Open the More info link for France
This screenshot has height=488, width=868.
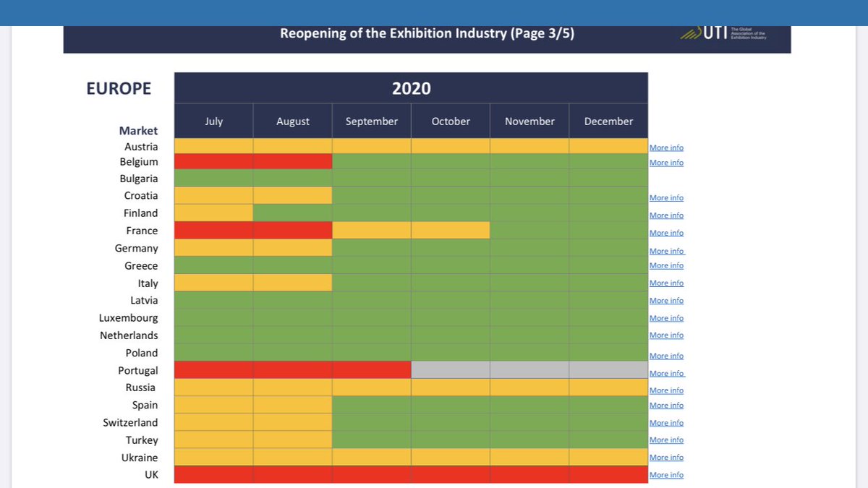tap(666, 233)
